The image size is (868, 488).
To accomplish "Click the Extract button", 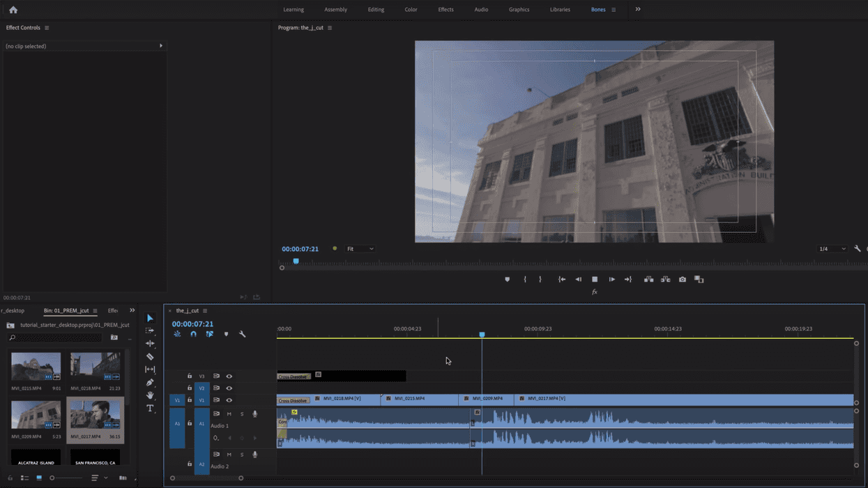I will click(666, 280).
